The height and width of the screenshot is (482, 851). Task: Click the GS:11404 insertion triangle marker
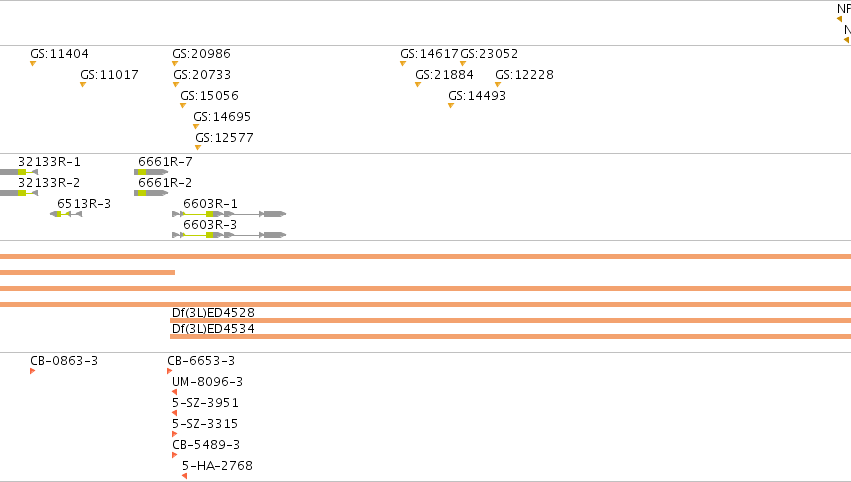pos(33,64)
